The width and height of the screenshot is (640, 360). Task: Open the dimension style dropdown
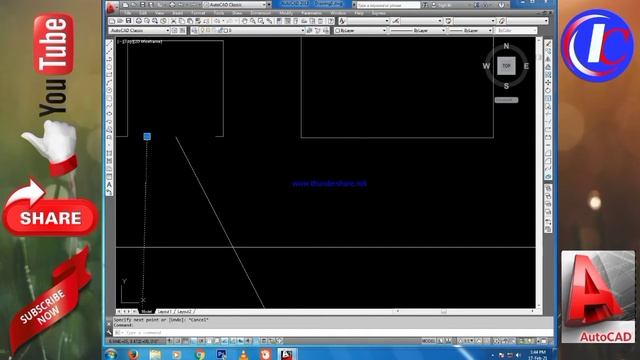point(440,21)
